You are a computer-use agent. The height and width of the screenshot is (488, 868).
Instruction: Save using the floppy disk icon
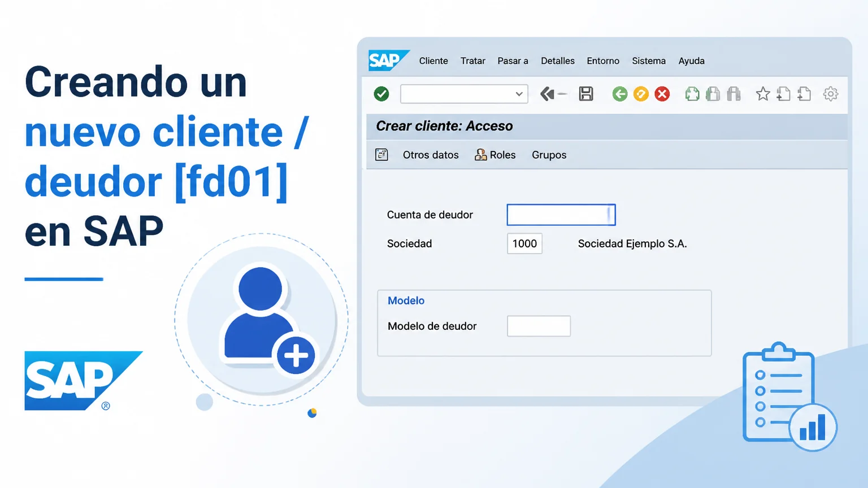click(586, 94)
